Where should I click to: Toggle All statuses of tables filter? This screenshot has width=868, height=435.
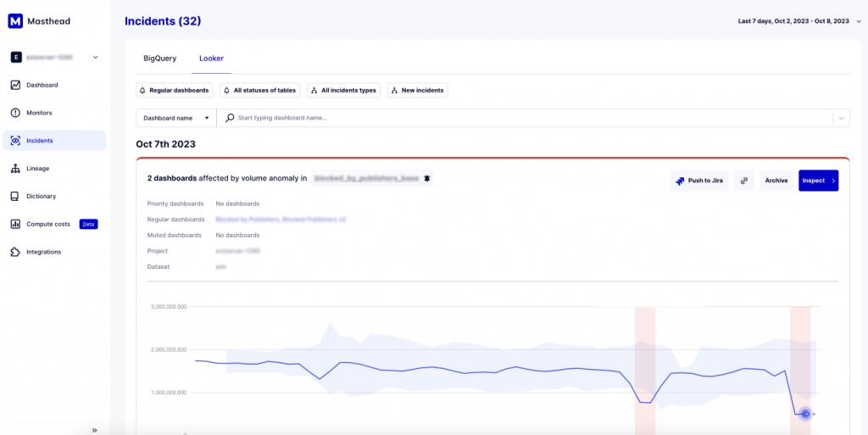[x=259, y=90]
